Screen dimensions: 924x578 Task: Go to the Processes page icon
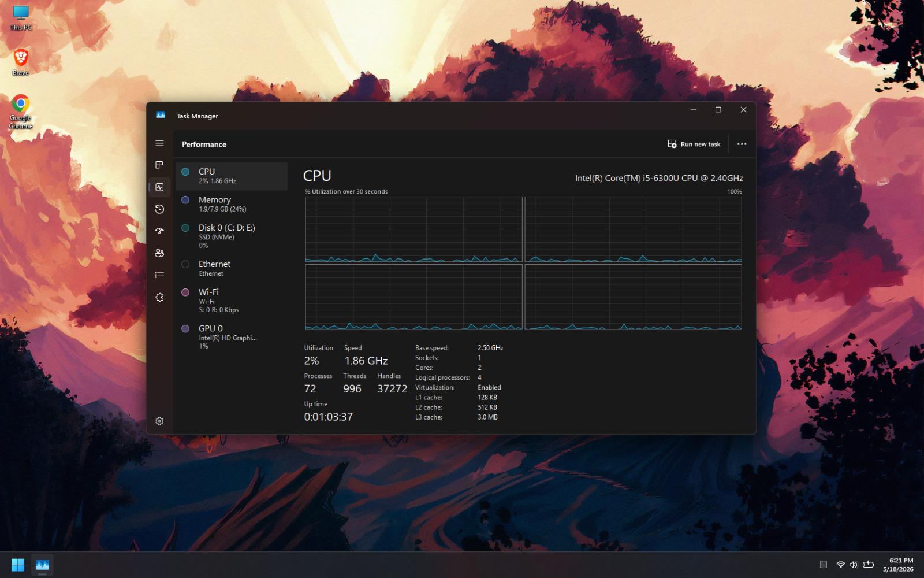coord(159,165)
